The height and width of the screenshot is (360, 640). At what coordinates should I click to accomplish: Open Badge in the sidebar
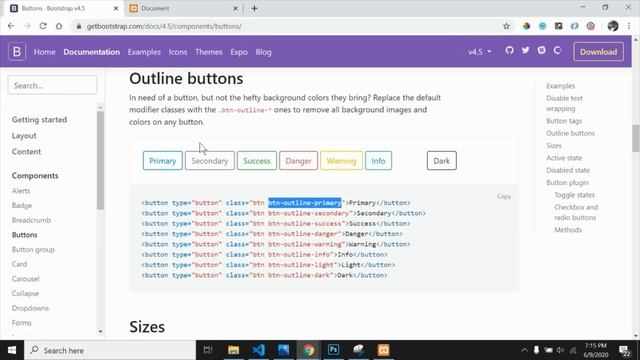(22, 205)
